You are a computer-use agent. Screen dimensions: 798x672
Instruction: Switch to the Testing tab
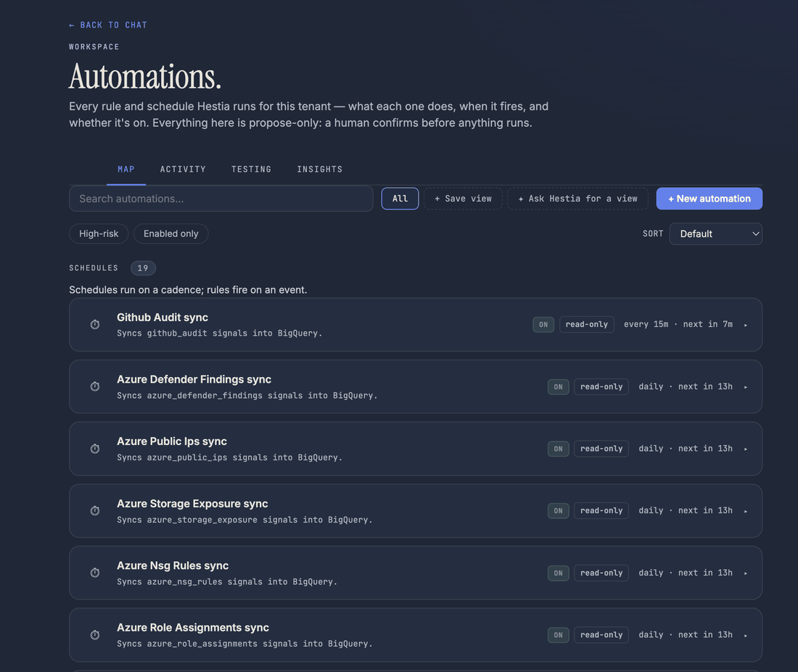[252, 170]
